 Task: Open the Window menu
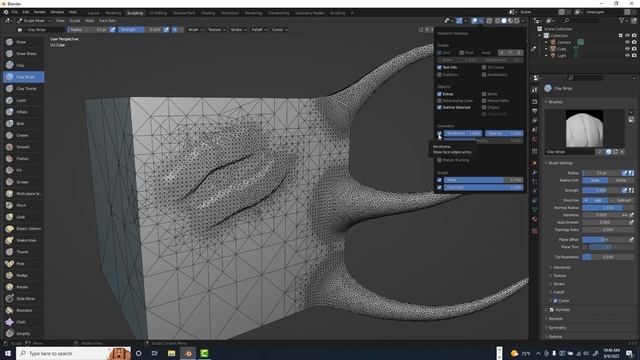(x=57, y=12)
